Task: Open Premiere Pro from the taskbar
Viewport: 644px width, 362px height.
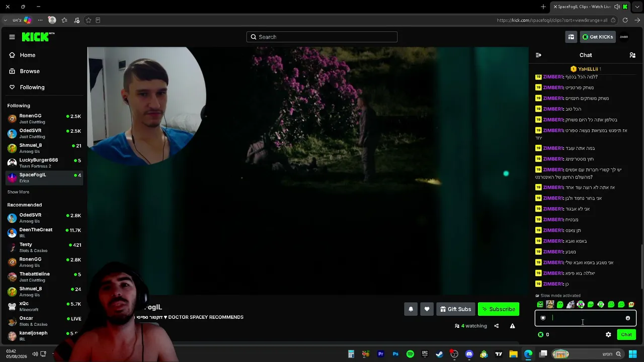Action: pos(380,354)
